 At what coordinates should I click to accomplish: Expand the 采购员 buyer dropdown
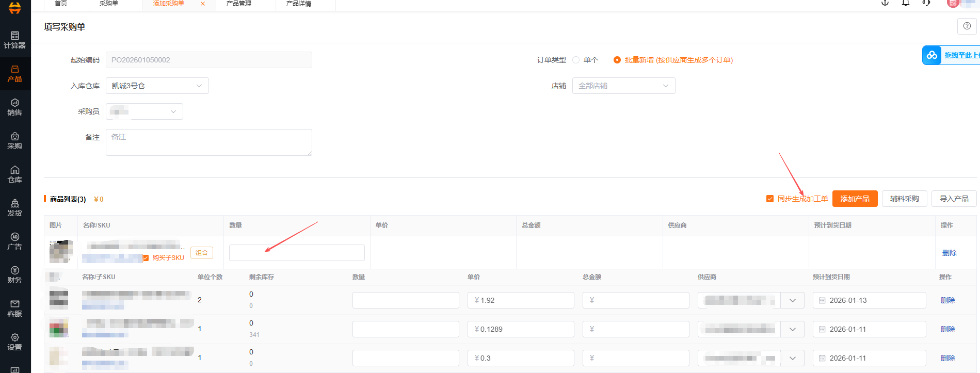point(144,111)
